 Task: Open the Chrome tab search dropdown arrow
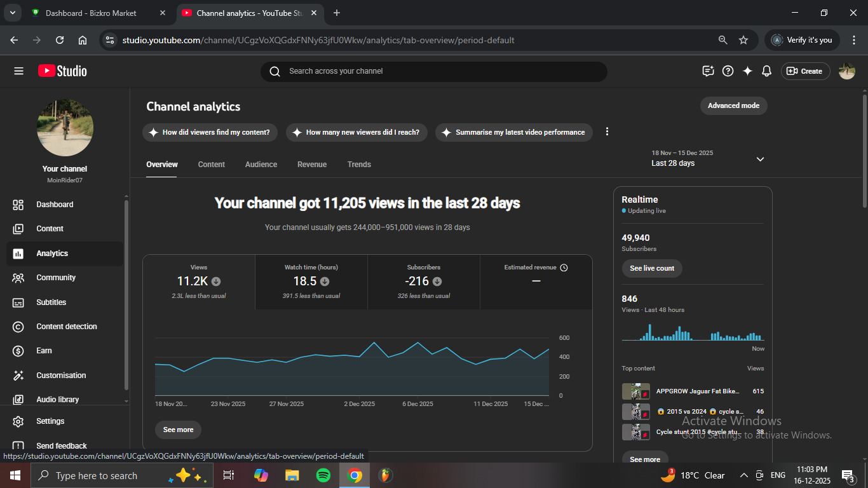[x=12, y=13]
